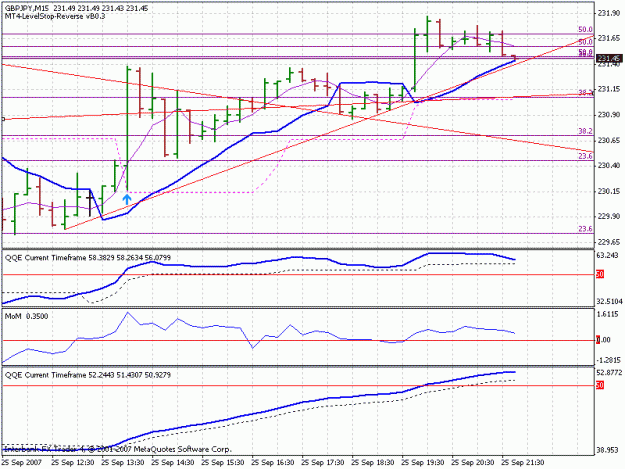The height and width of the screenshot is (469, 625).
Task: Click the 229.65 price axis label
Action: [x=609, y=242]
